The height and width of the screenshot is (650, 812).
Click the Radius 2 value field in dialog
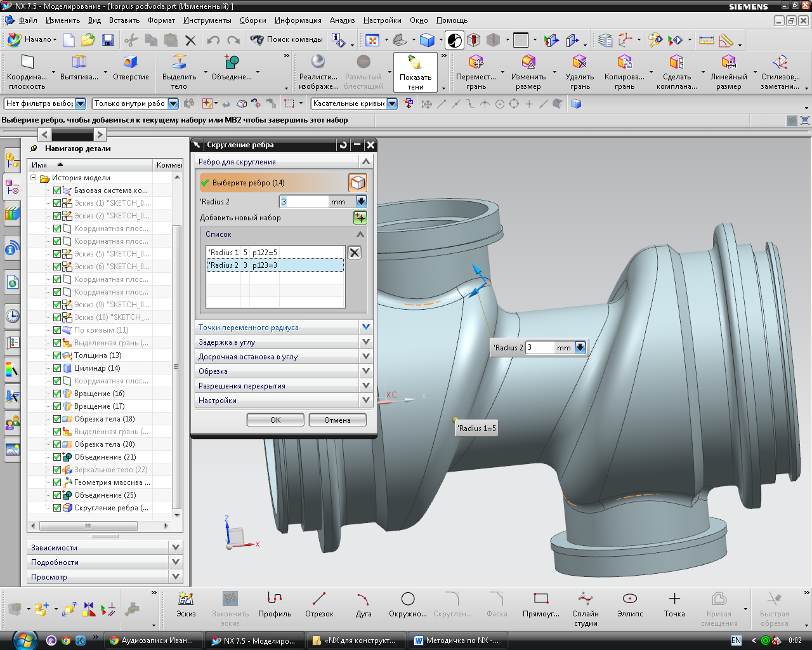click(303, 202)
